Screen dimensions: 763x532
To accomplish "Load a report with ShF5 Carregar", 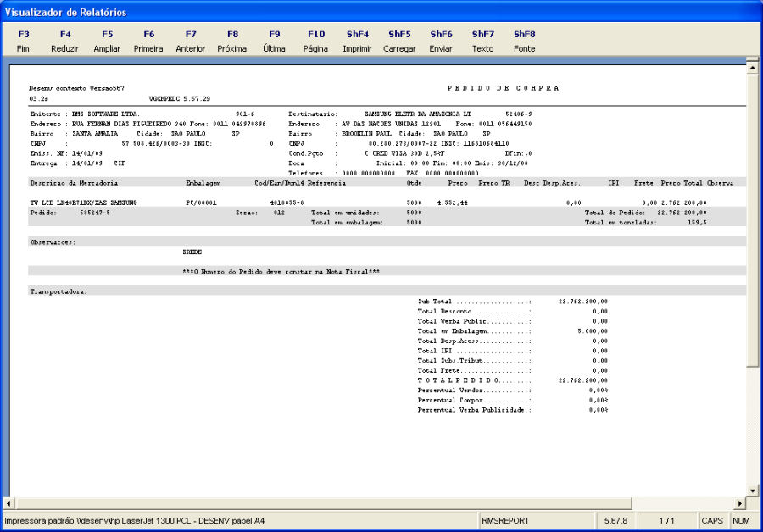I will 399,42.
